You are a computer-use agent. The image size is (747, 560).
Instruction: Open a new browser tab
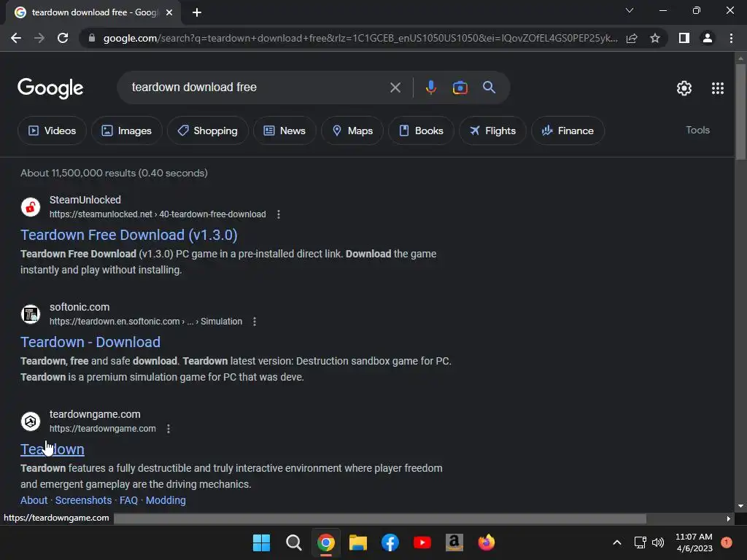(197, 12)
